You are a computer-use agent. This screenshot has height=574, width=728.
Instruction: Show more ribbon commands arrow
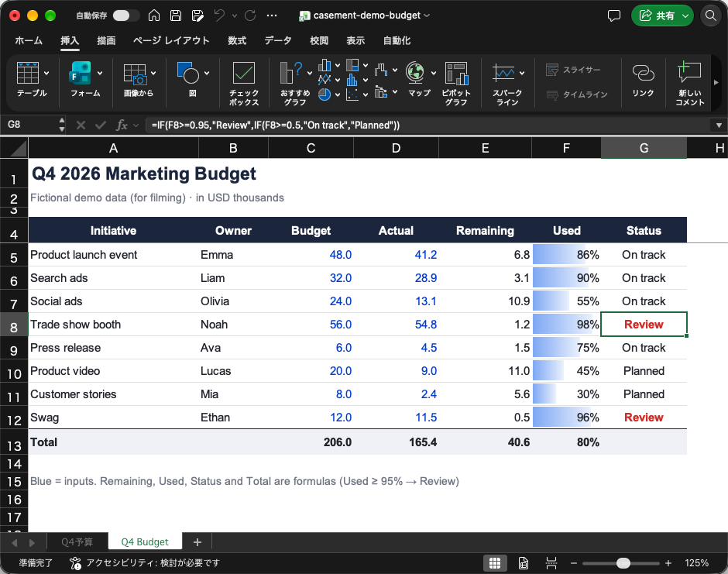click(x=716, y=83)
